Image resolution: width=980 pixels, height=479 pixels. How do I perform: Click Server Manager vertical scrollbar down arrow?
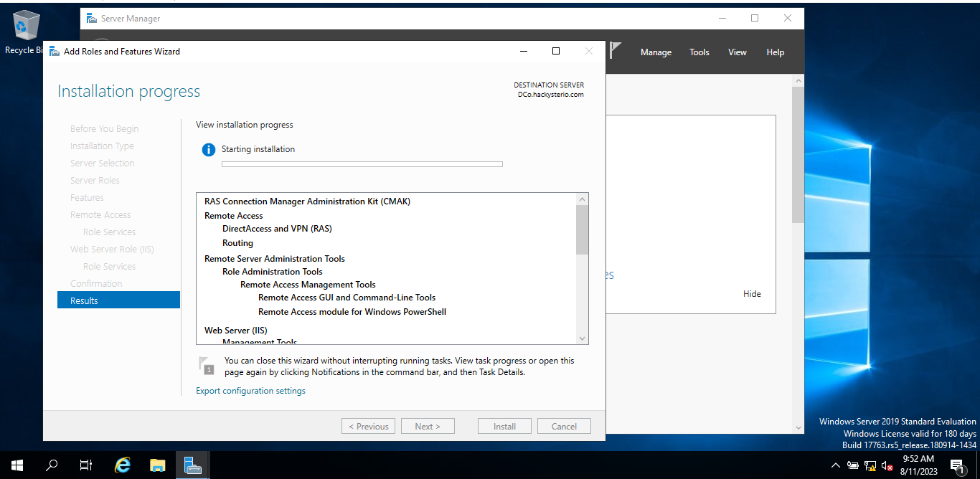798,427
